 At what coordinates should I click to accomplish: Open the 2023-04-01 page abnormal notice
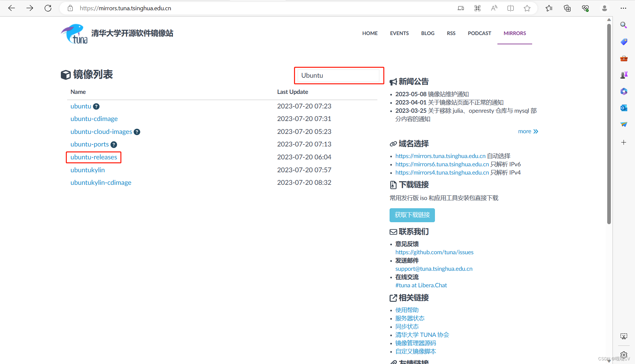[x=449, y=102]
